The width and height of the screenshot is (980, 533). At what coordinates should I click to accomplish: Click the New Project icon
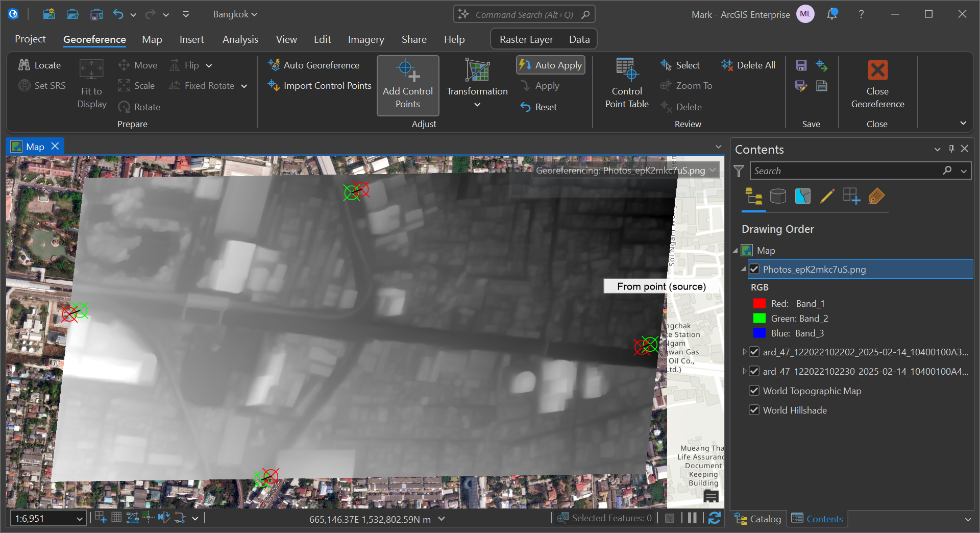[49, 14]
